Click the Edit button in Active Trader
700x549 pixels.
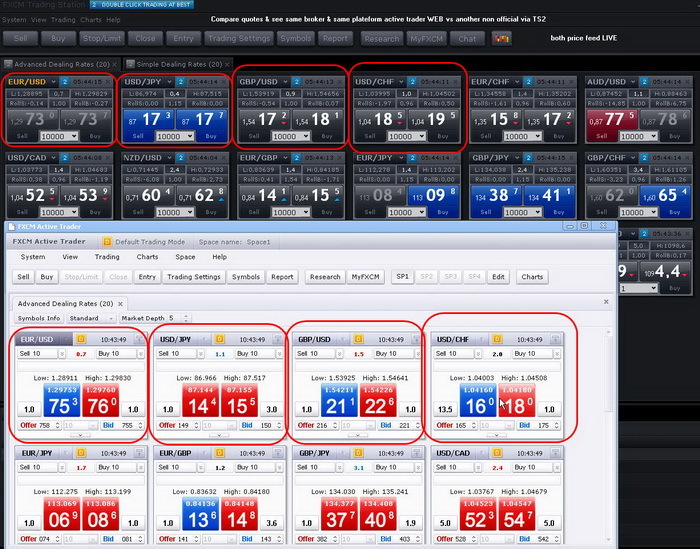[x=498, y=277]
